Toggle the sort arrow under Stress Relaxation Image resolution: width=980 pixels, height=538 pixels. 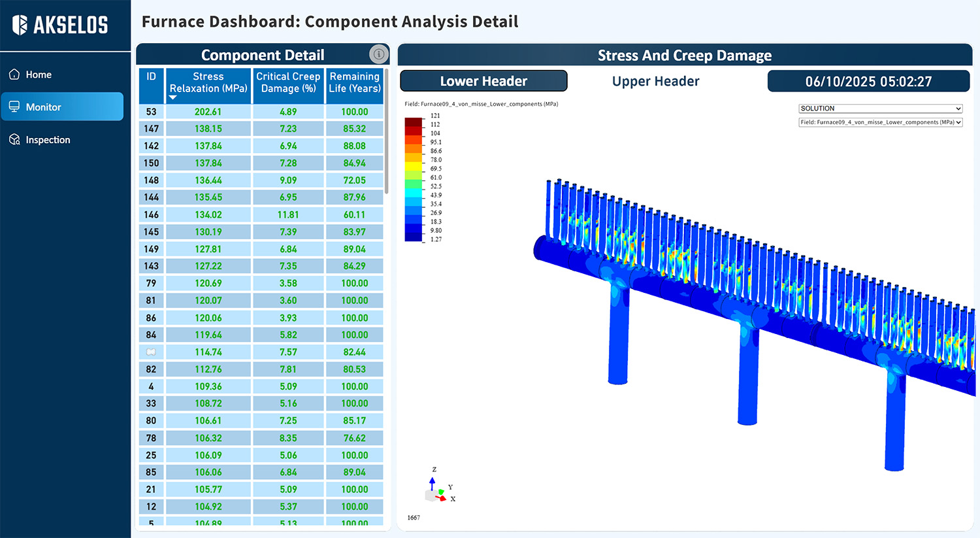pyautogui.click(x=172, y=96)
